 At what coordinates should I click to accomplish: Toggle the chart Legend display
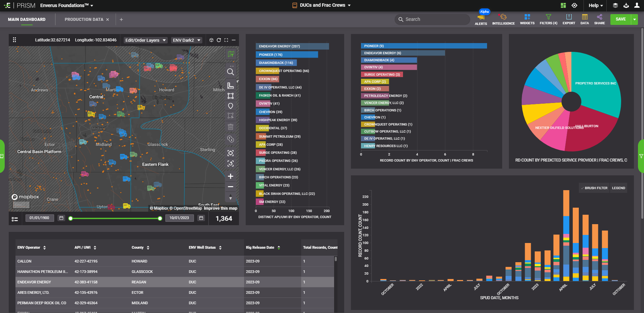pyautogui.click(x=618, y=188)
